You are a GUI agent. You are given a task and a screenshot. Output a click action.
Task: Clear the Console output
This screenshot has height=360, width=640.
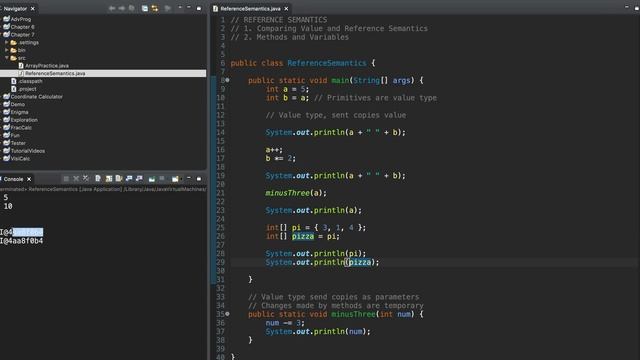pos(98,179)
